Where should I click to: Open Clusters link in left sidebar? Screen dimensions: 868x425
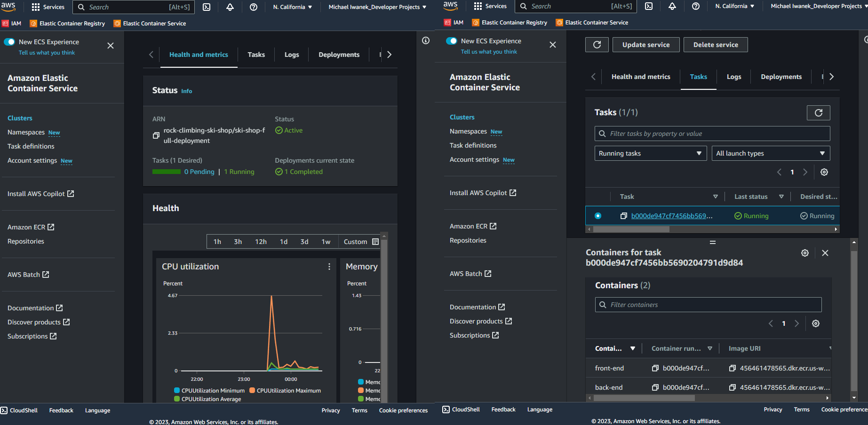[20, 118]
